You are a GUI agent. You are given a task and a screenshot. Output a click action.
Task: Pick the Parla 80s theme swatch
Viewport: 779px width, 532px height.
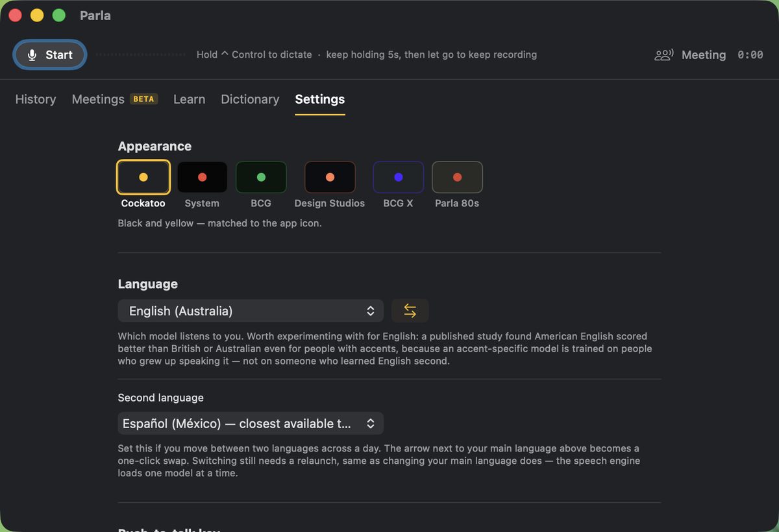point(457,177)
